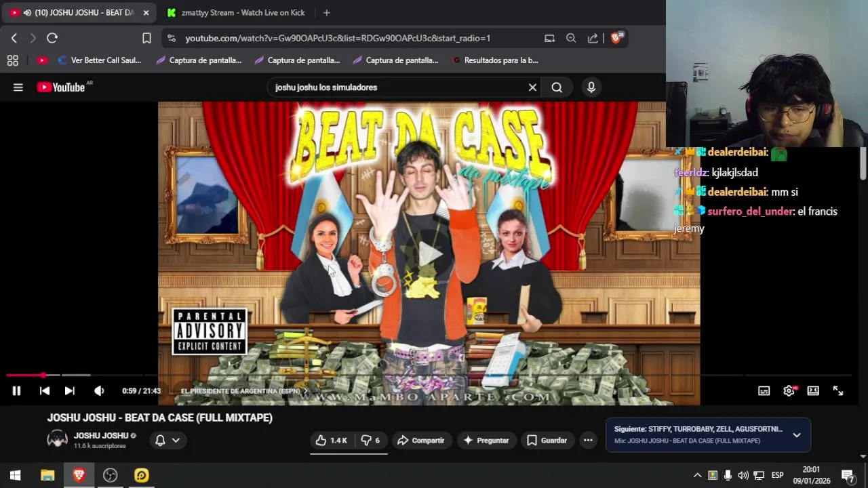Bookmark this page icon
The height and width of the screenshot is (488, 868).
(x=146, y=38)
